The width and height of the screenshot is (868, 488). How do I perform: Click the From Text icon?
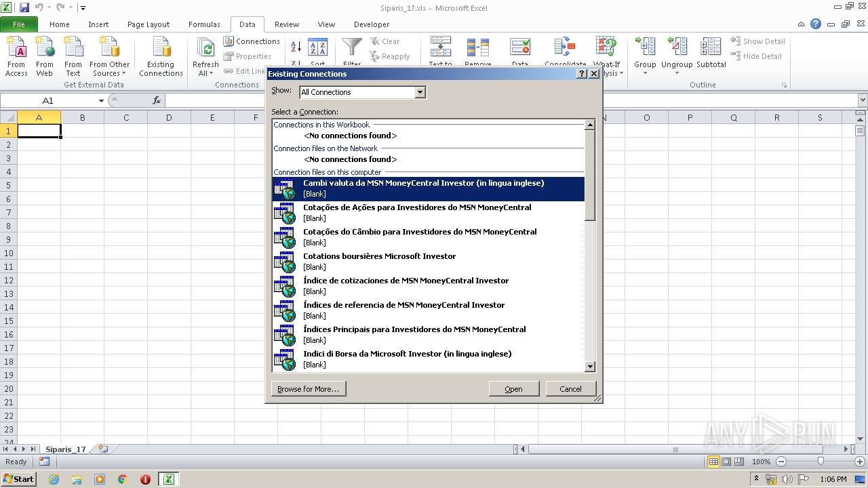point(73,57)
